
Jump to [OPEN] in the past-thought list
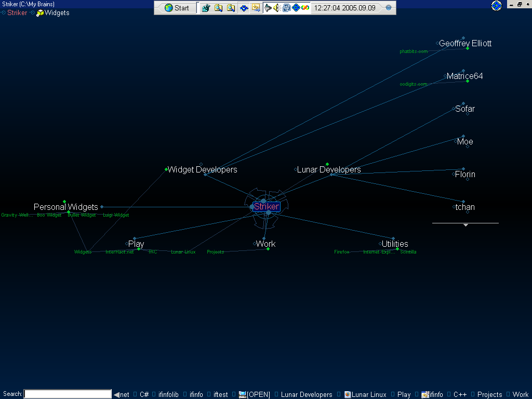click(x=258, y=395)
